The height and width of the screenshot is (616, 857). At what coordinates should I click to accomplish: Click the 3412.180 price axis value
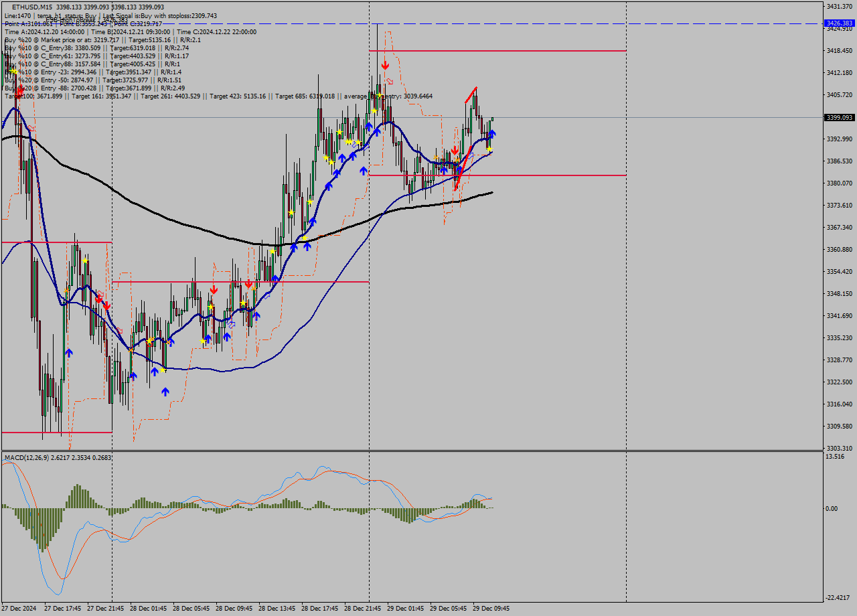click(x=839, y=72)
